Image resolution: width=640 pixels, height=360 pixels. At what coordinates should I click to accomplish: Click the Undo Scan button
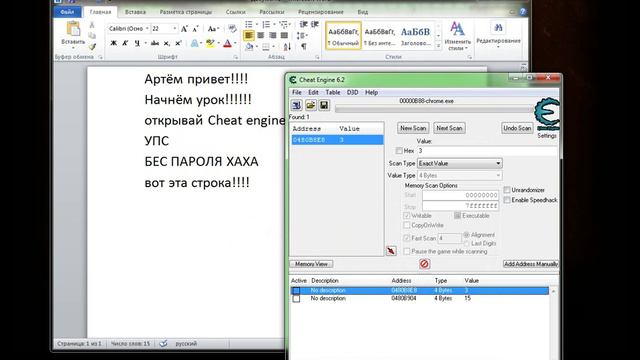(517, 128)
